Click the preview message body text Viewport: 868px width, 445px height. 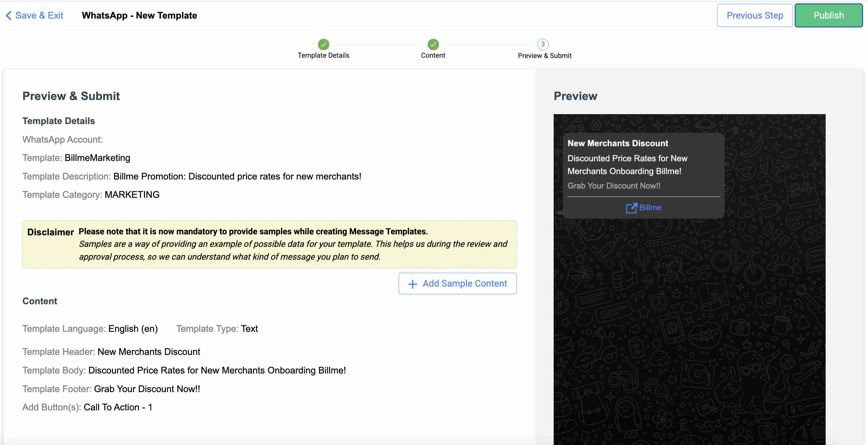click(627, 165)
